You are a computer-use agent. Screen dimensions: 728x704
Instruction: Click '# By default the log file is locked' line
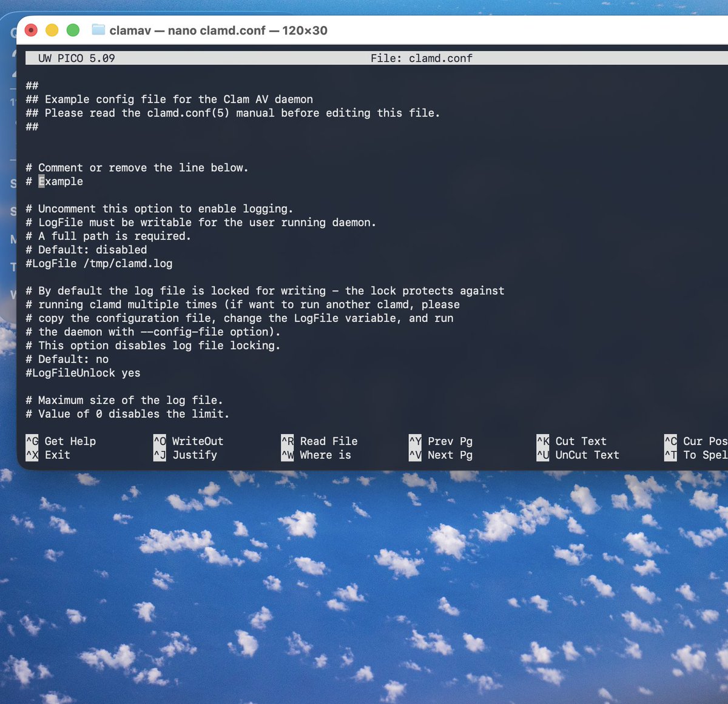[265, 291]
